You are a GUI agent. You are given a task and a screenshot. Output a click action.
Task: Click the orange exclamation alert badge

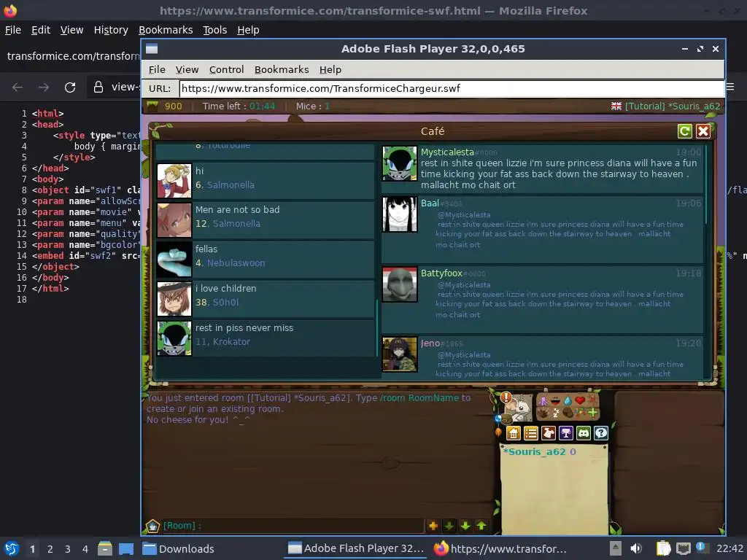tap(506, 397)
